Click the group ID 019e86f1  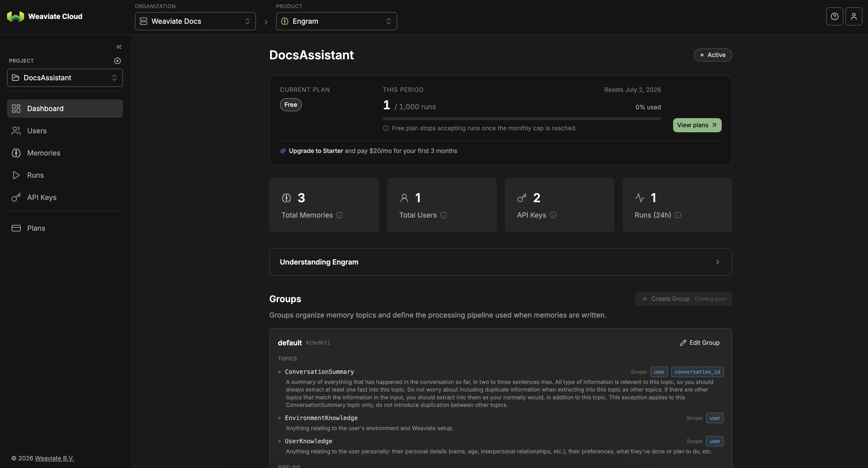(x=318, y=343)
